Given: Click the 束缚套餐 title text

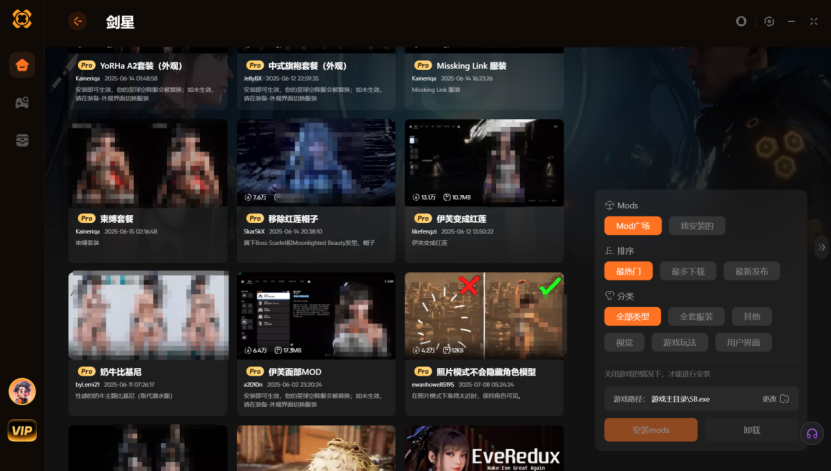Looking at the screenshot, I should (117, 219).
